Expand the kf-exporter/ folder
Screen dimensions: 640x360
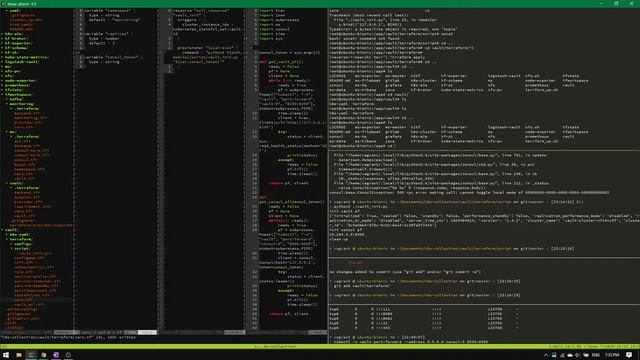click(x=18, y=43)
